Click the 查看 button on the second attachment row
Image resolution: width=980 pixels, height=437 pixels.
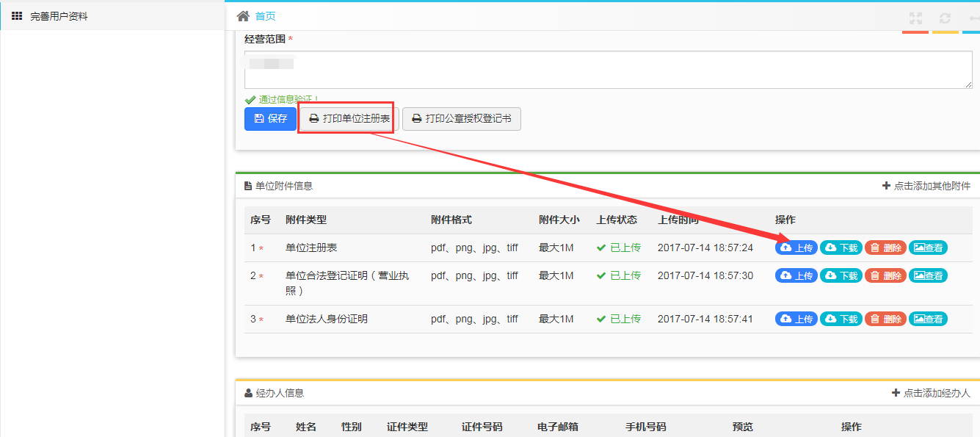[x=928, y=275]
